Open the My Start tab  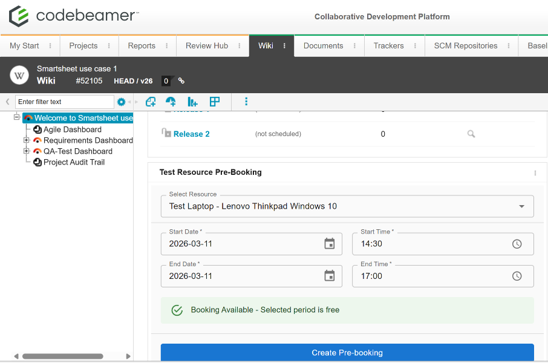pyautogui.click(x=24, y=46)
